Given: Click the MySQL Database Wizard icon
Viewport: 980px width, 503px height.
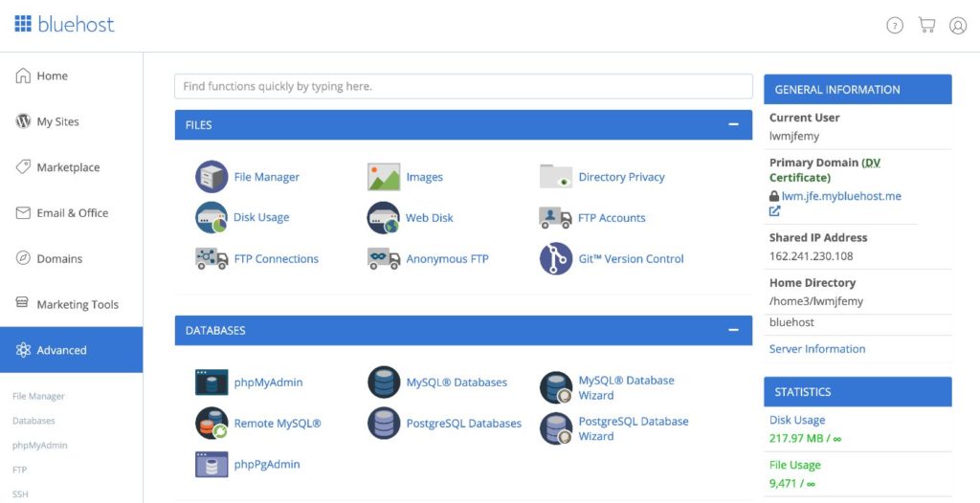Looking at the screenshot, I should [556, 387].
